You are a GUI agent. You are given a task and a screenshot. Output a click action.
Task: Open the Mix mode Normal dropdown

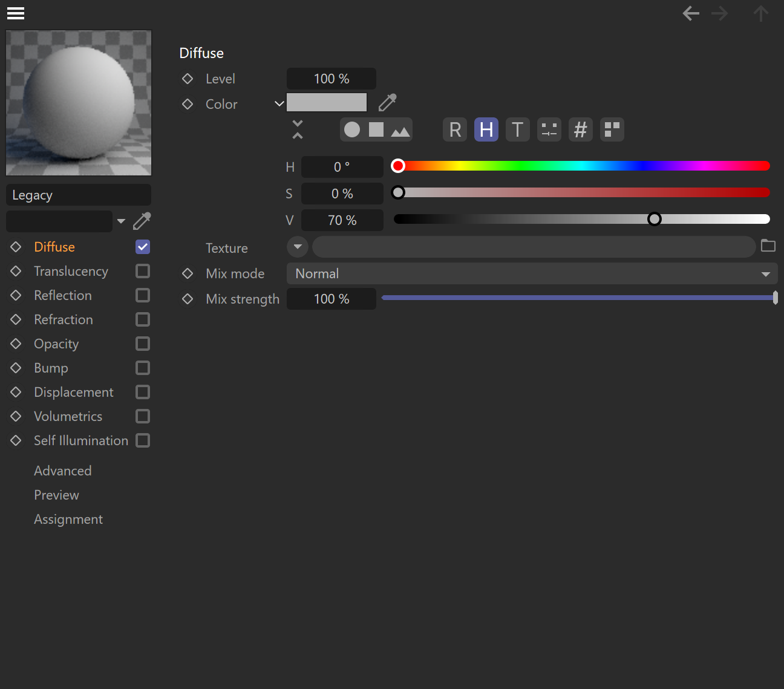pos(532,273)
